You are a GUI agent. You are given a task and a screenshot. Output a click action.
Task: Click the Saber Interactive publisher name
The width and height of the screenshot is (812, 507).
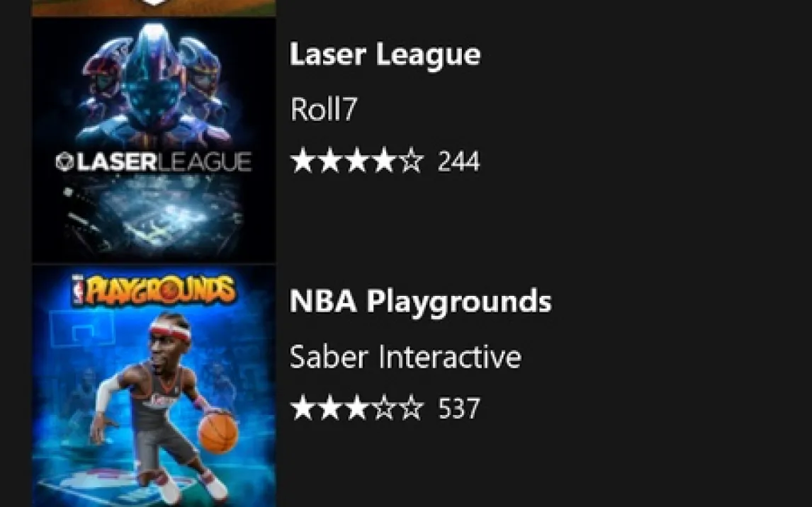(x=405, y=357)
